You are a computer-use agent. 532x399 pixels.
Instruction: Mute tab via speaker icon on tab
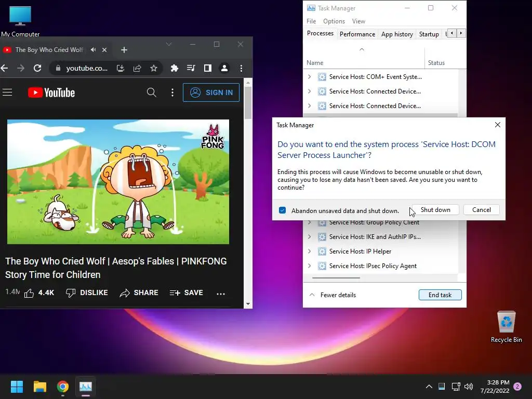click(x=94, y=50)
